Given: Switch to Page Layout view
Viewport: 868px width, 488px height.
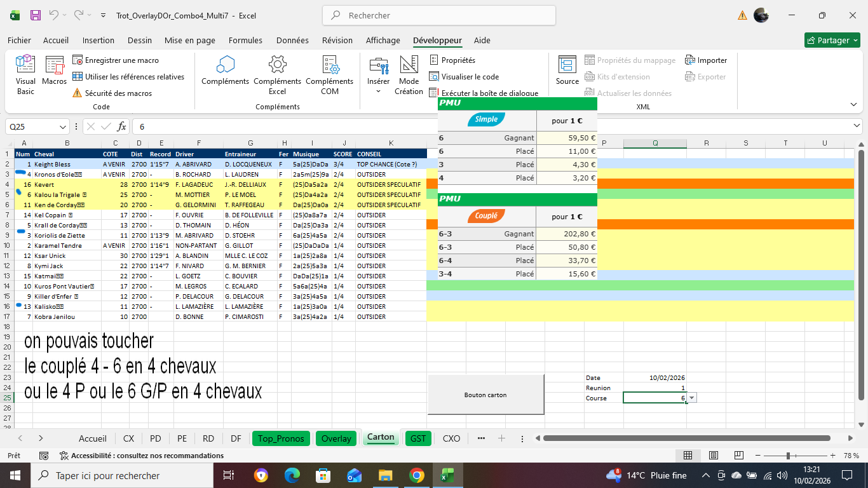Looking at the screenshot, I should pos(714,456).
